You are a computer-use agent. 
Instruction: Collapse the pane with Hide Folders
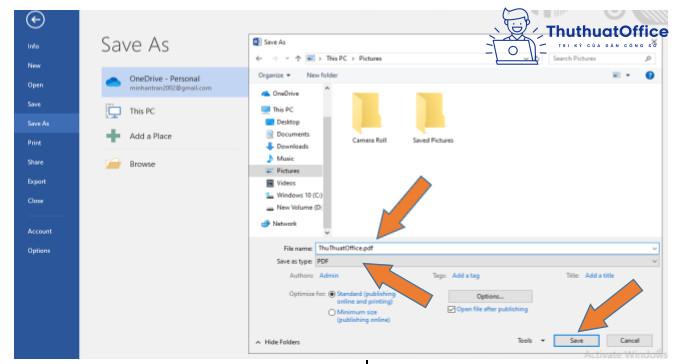click(x=278, y=342)
